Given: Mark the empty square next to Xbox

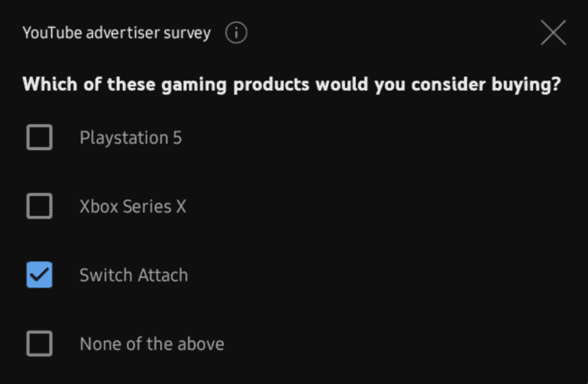Looking at the screenshot, I should 40,206.
